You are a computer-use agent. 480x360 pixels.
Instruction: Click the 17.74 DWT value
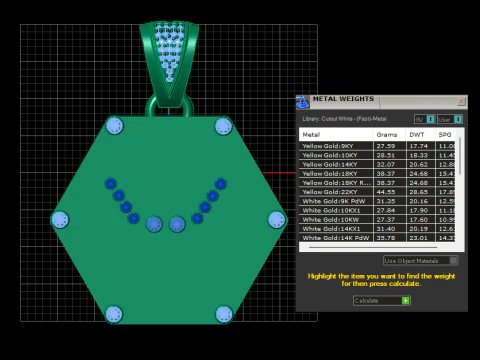tap(419, 146)
